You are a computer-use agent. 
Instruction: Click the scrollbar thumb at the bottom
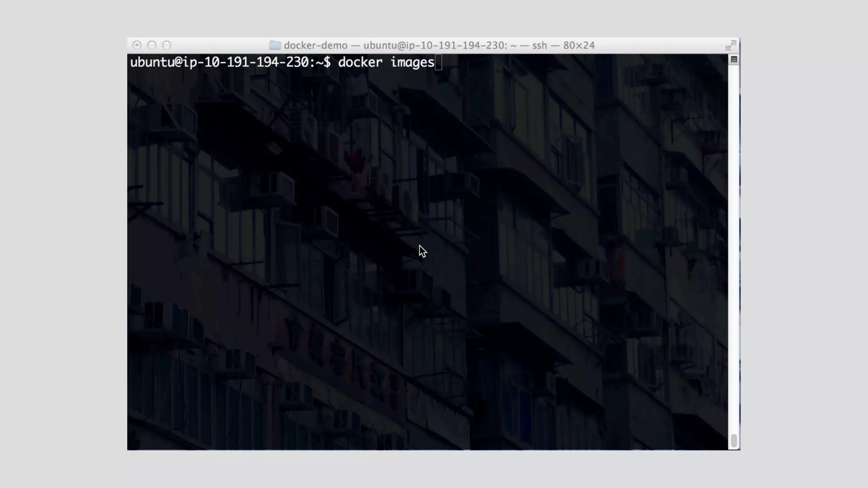[734, 441]
